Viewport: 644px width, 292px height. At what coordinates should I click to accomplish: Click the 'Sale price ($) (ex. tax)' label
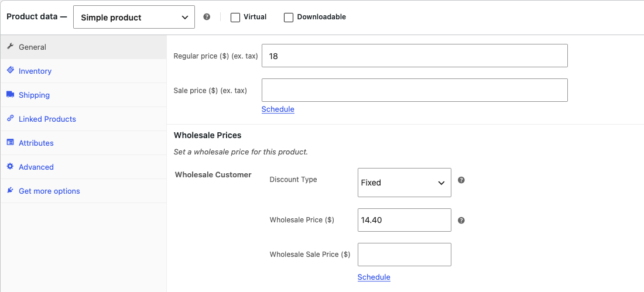210,90
